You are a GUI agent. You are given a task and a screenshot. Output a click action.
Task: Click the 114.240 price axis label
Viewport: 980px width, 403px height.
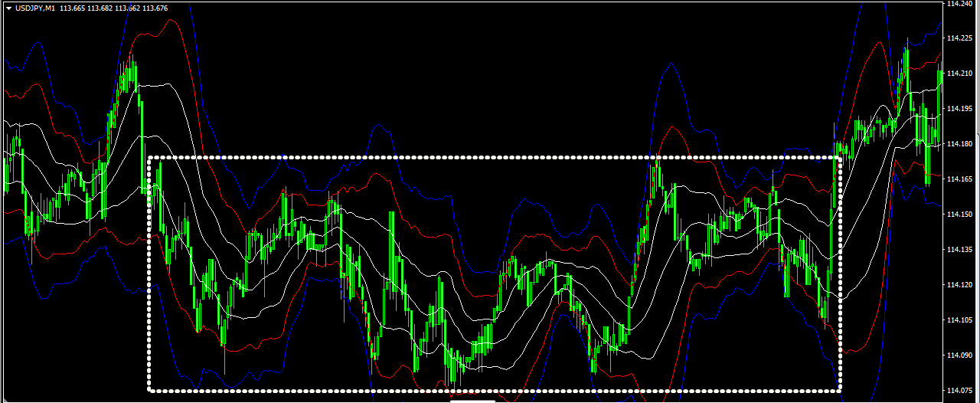pyautogui.click(x=959, y=4)
